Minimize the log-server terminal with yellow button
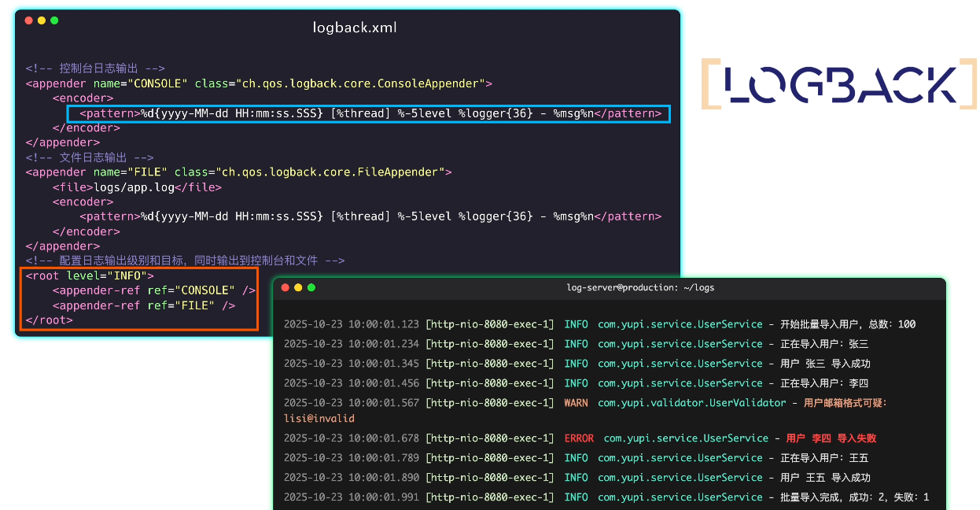The image size is (980, 510). (x=298, y=288)
